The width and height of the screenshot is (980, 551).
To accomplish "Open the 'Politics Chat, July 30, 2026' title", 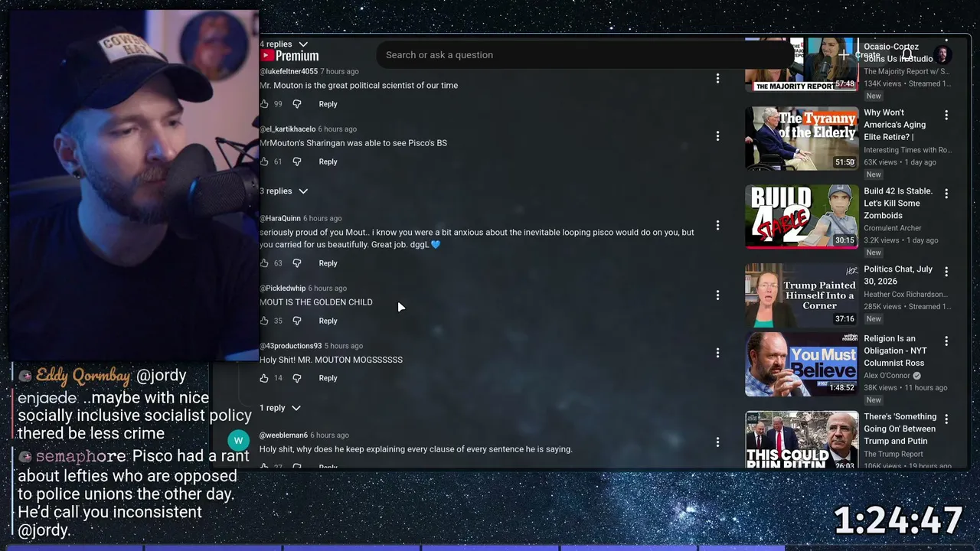I will pyautogui.click(x=899, y=275).
